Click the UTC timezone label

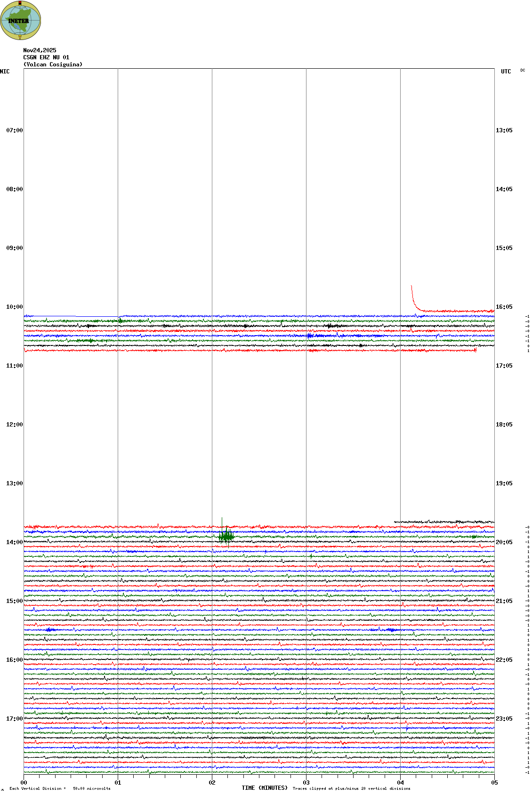tap(506, 72)
